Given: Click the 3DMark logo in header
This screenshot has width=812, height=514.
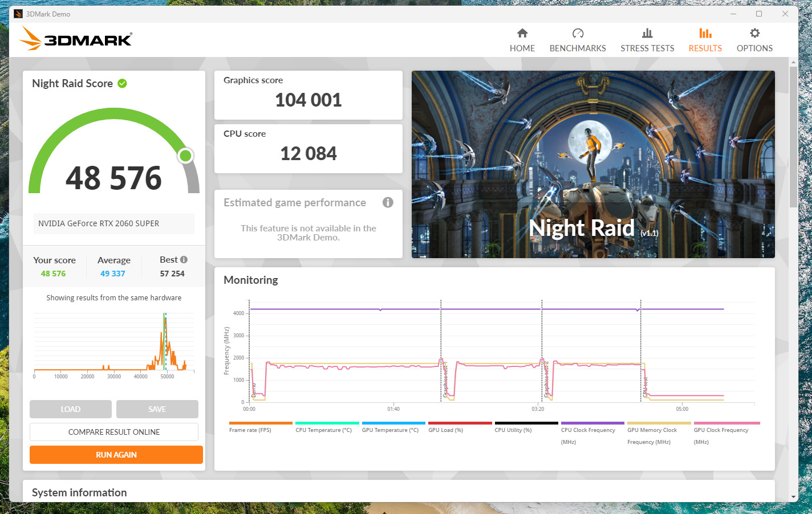Looking at the screenshot, I should 76,39.
